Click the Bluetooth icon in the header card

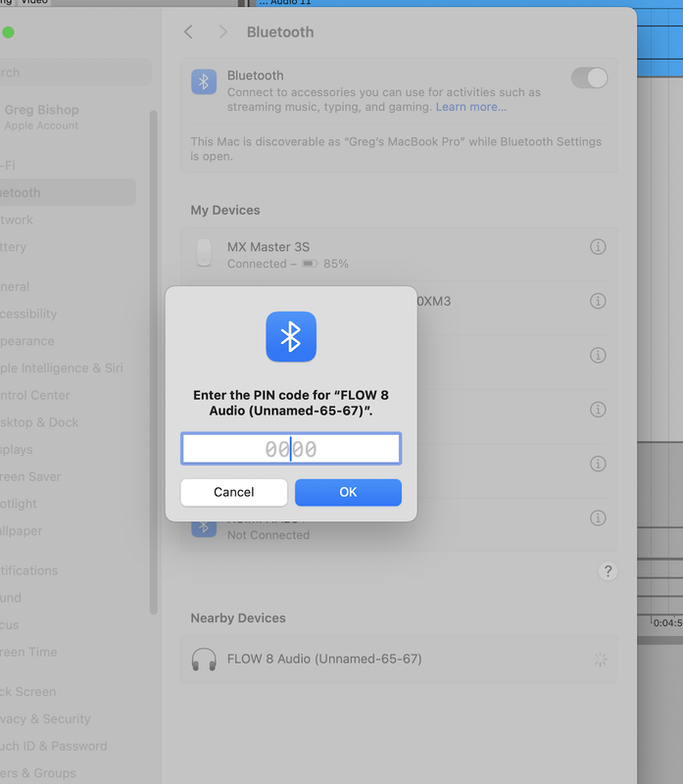point(204,81)
